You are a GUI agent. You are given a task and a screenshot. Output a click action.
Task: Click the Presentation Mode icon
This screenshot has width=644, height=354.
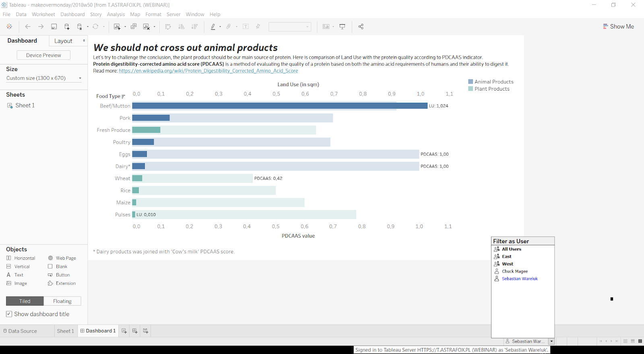(x=343, y=27)
